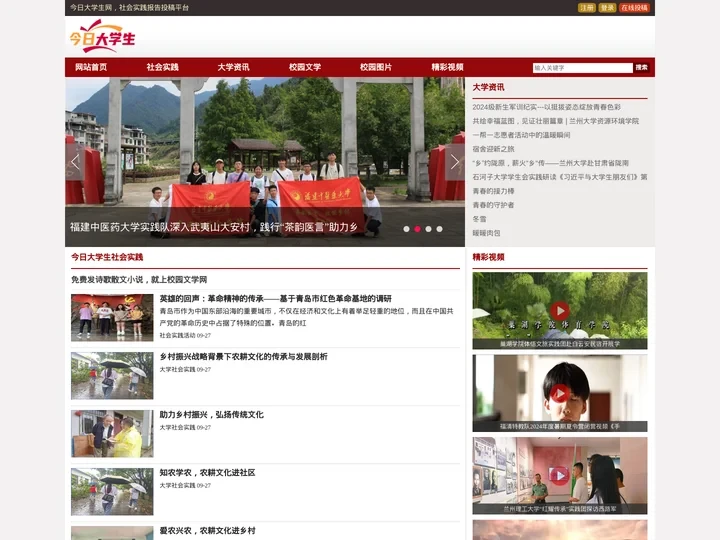The width and height of the screenshot is (720, 540).
Task: Click the 登录 login button
Action: coord(607,8)
